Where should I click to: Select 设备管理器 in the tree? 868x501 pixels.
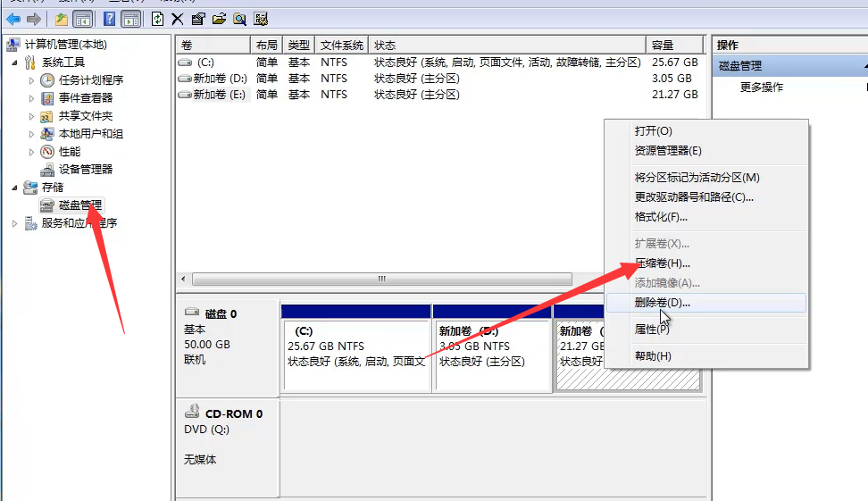click(x=85, y=169)
